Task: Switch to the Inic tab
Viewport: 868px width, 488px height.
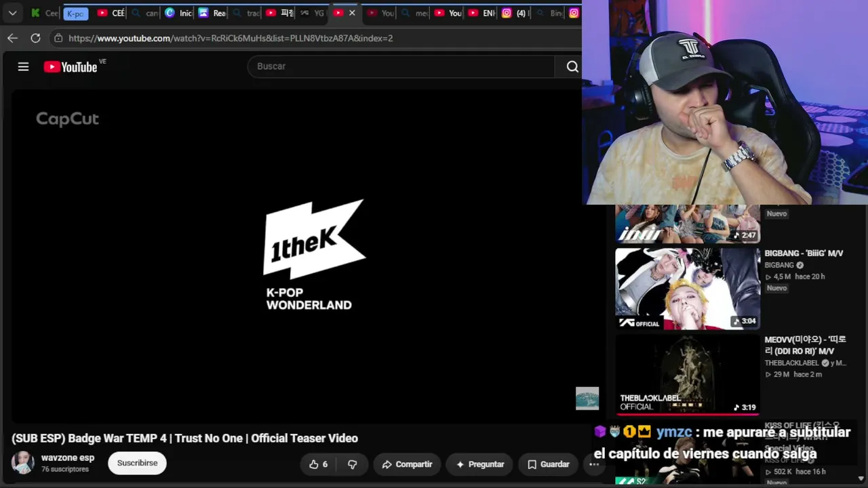Action: coord(178,13)
